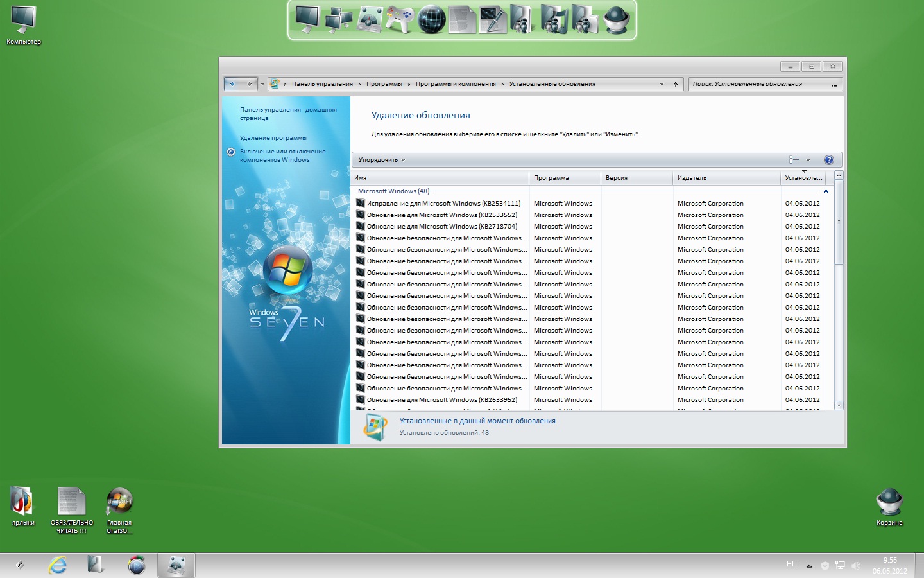Select the update KB2534111 row
The width and height of the screenshot is (924, 578).
click(x=590, y=203)
